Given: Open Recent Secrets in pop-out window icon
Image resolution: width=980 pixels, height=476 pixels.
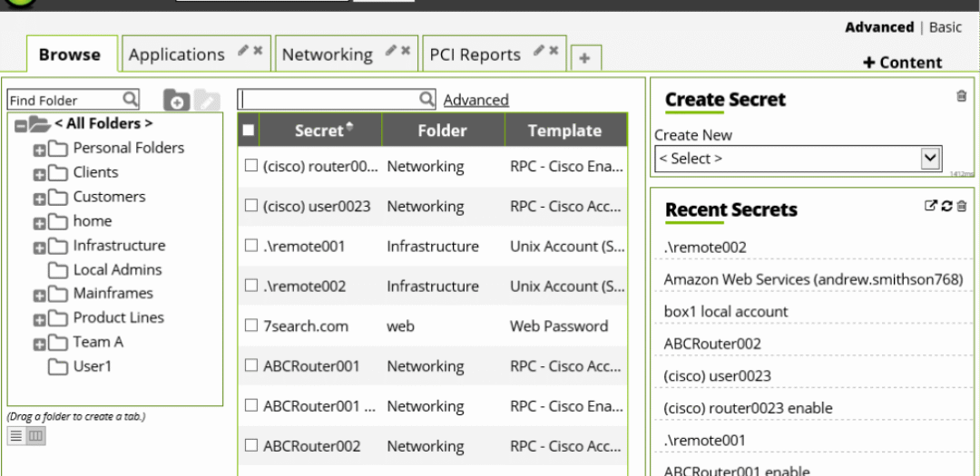Looking at the screenshot, I should coord(930,206).
